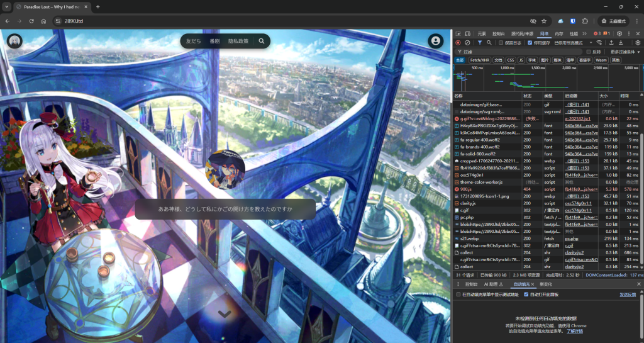The height and width of the screenshot is (343, 644).
Task: Toggle the 自动打开此面板 checkbox
Action: click(526, 294)
